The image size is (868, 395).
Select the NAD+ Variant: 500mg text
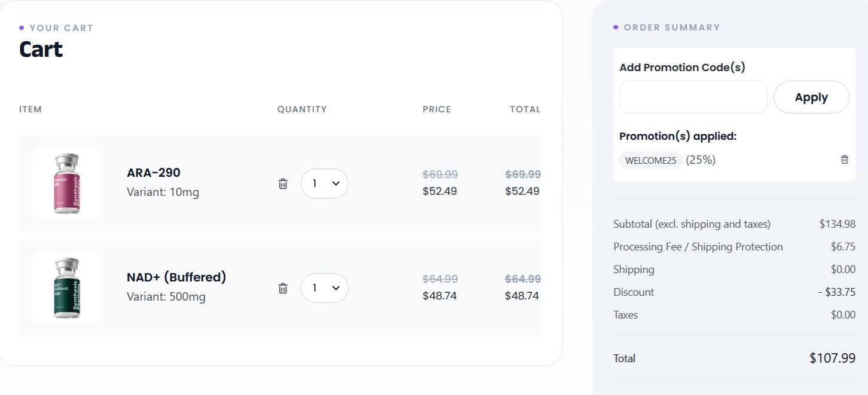(x=166, y=296)
